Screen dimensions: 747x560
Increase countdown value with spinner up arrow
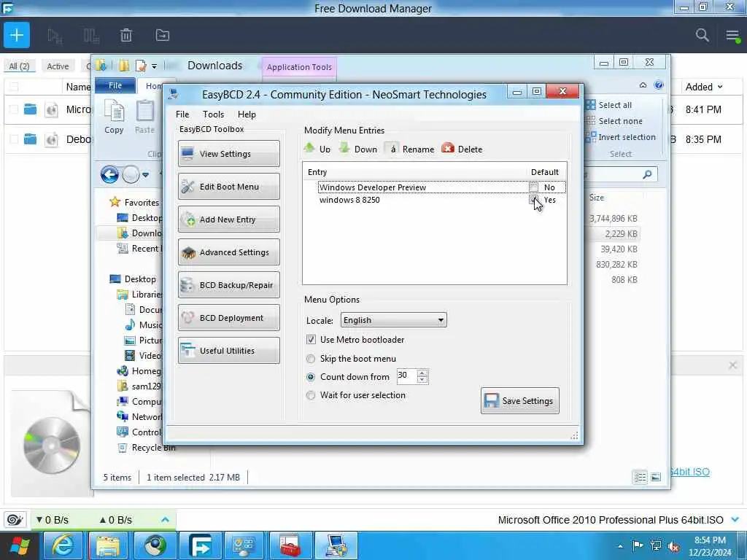[422, 373]
